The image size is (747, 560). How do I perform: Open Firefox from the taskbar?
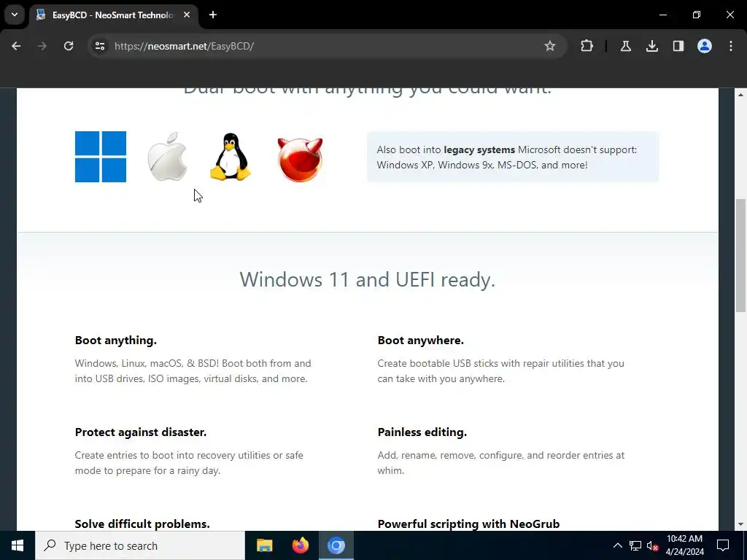pyautogui.click(x=300, y=545)
